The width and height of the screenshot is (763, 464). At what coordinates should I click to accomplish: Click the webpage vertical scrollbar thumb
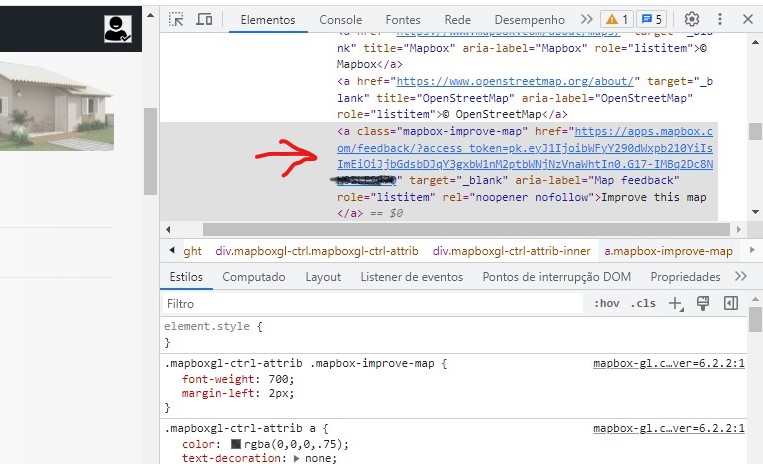coord(150,151)
